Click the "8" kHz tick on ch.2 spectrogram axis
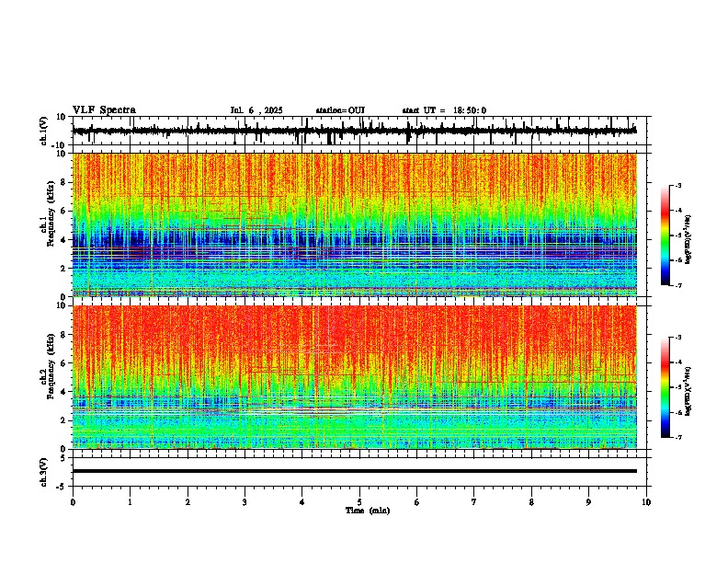This screenshot has width=728, height=563. pos(63,335)
